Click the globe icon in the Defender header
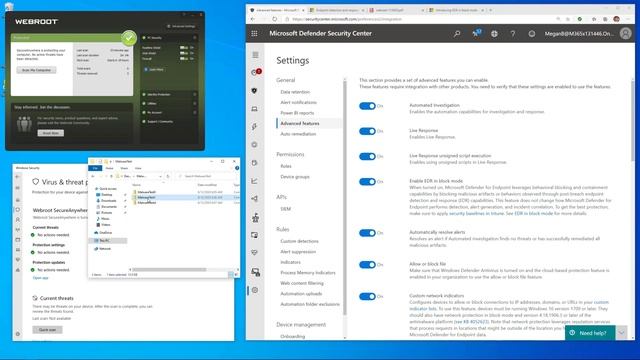Screen dimensions: 640x360 point(494,33)
